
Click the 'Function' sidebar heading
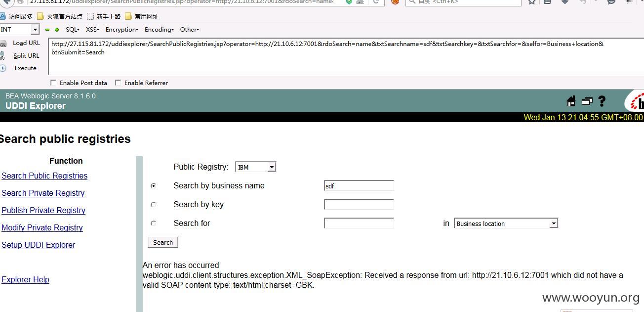(66, 161)
